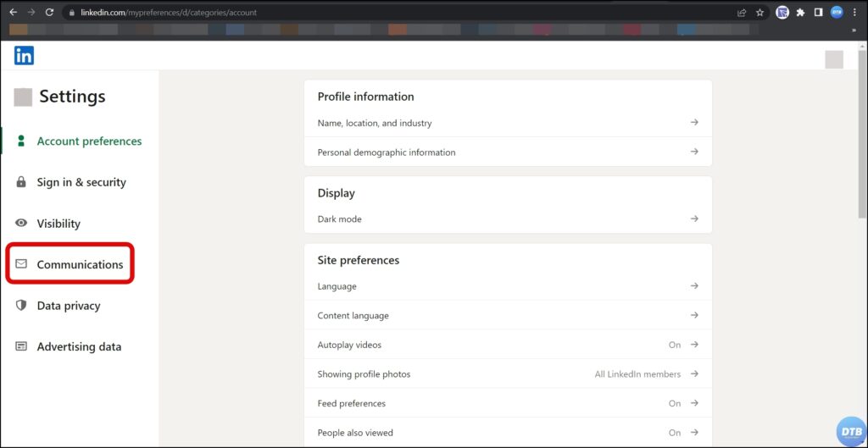Open Autoplay videos setting showing On
The width and height of the screenshot is (868, 448).
tap(507, 345)
